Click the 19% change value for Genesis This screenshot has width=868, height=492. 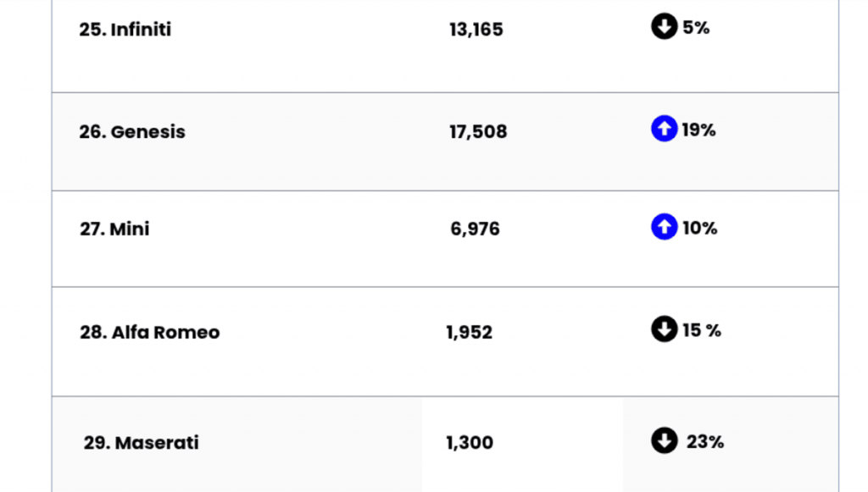pyautogui.click(x=698, y=130)
